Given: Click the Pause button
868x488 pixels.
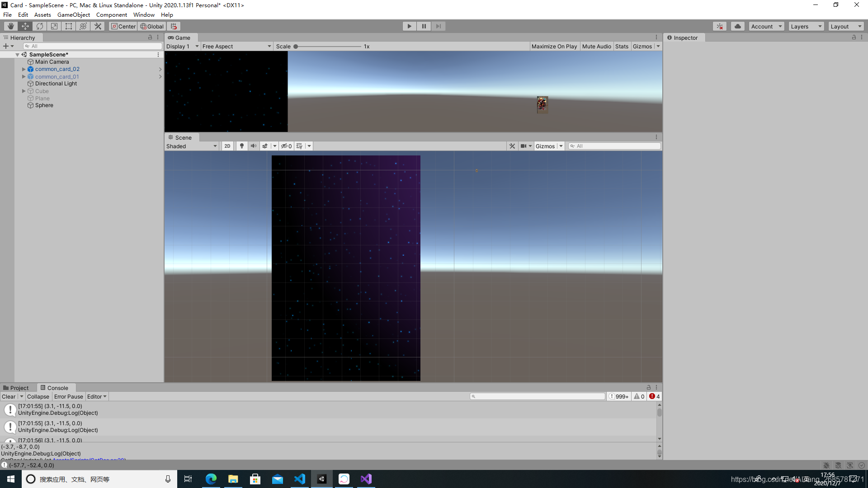Looking at the screenshot, I should point(424,26).
